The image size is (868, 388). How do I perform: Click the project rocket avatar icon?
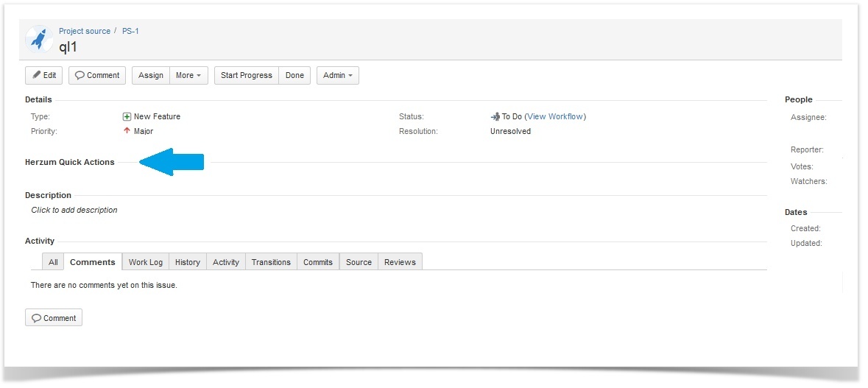point(38,39)
